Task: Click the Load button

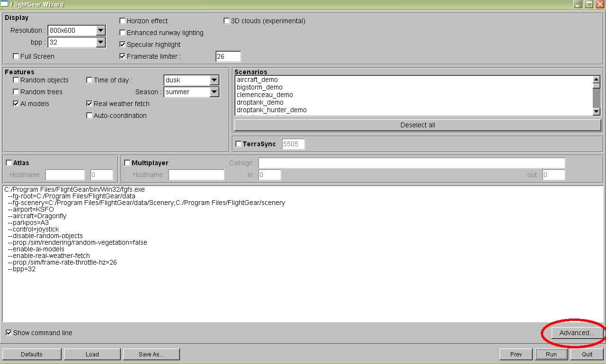Action: point(92,354)
